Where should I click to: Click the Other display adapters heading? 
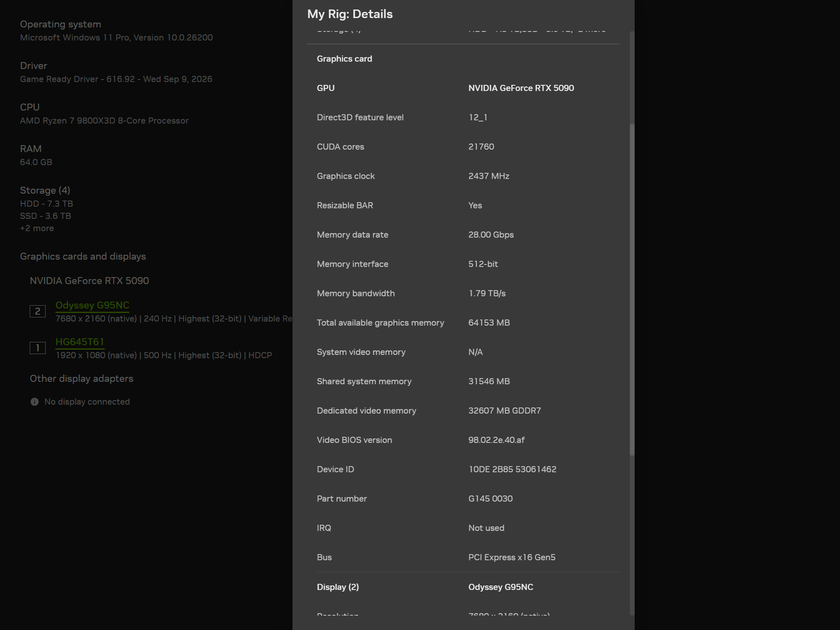(x=82, y=379)
